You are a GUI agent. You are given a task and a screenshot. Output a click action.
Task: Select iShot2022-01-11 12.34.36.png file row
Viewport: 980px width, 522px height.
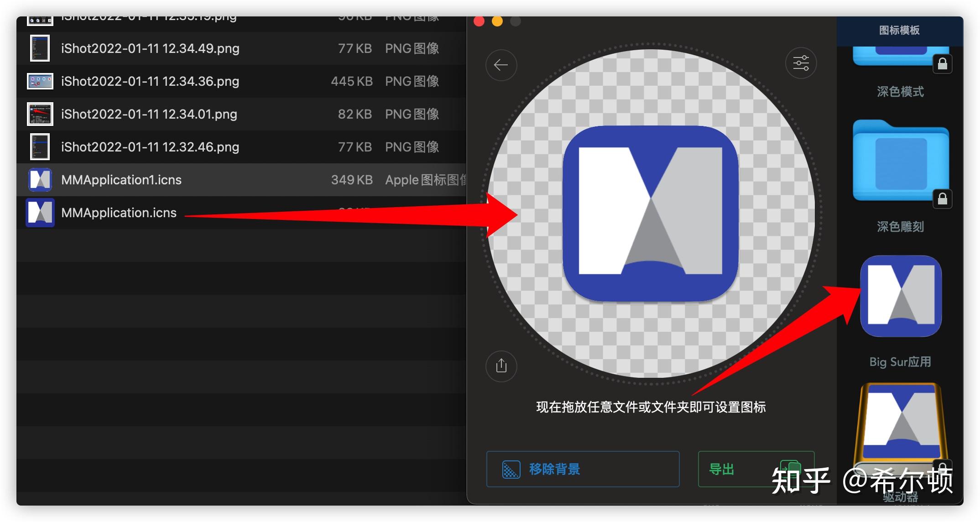pyautogui.click(x=241, y=81)
